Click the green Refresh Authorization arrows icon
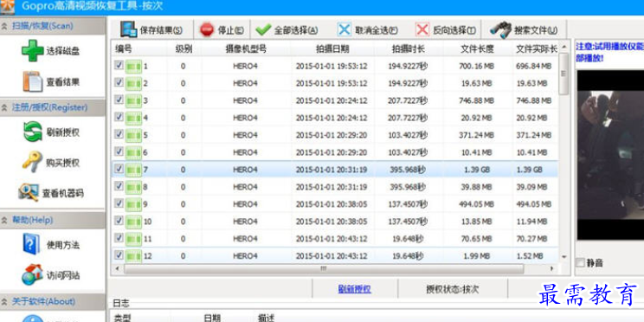Image resolution: width=644 pixels, height=322 pixels. coord(32,132)
